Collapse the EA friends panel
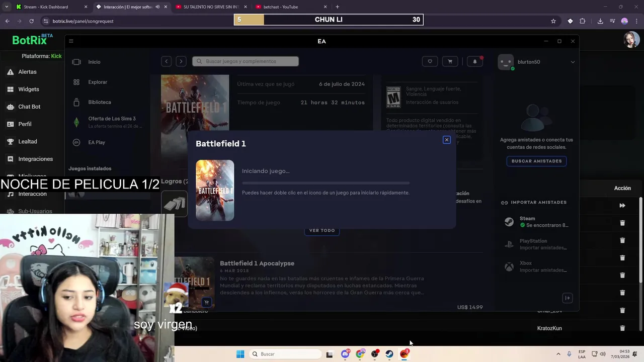 (567, 298)
